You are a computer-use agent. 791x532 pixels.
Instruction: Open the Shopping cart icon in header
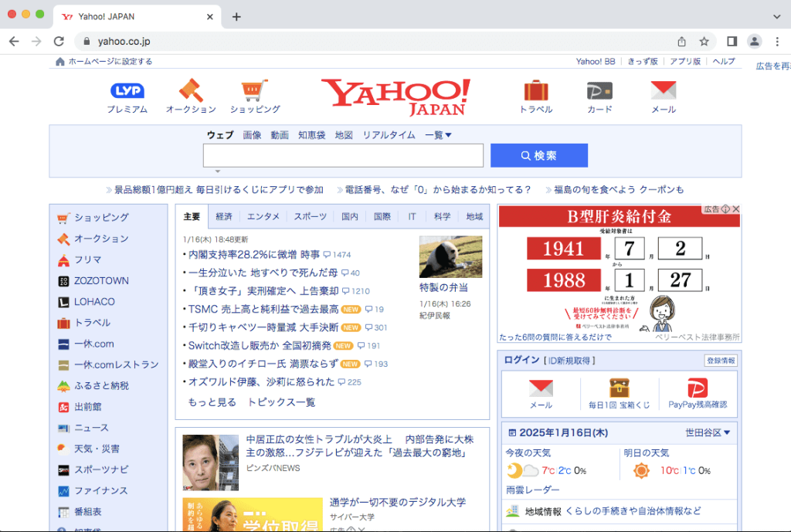255,91
